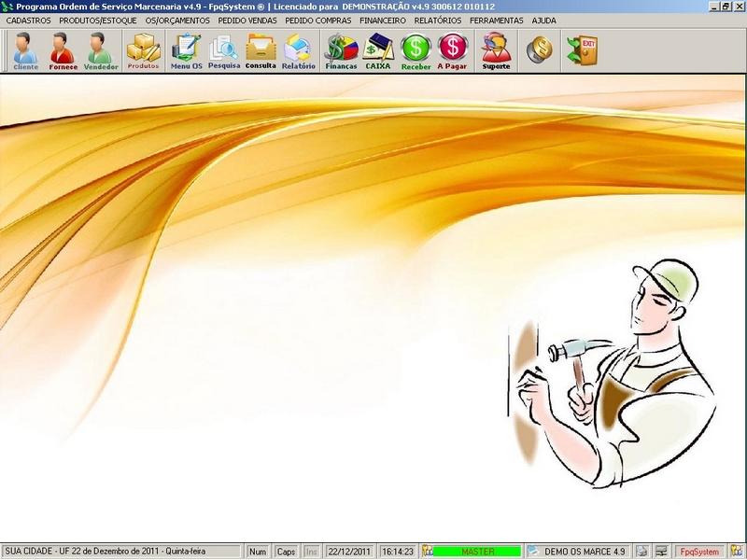This screenshot has height=560, width=747.
Task: Expand the OS/ORÇAMENTOS menu
Action: 177,20
